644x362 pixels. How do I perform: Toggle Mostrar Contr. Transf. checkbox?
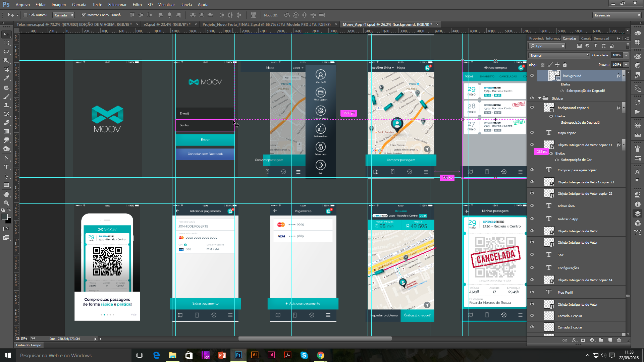(x=84, y=15)
